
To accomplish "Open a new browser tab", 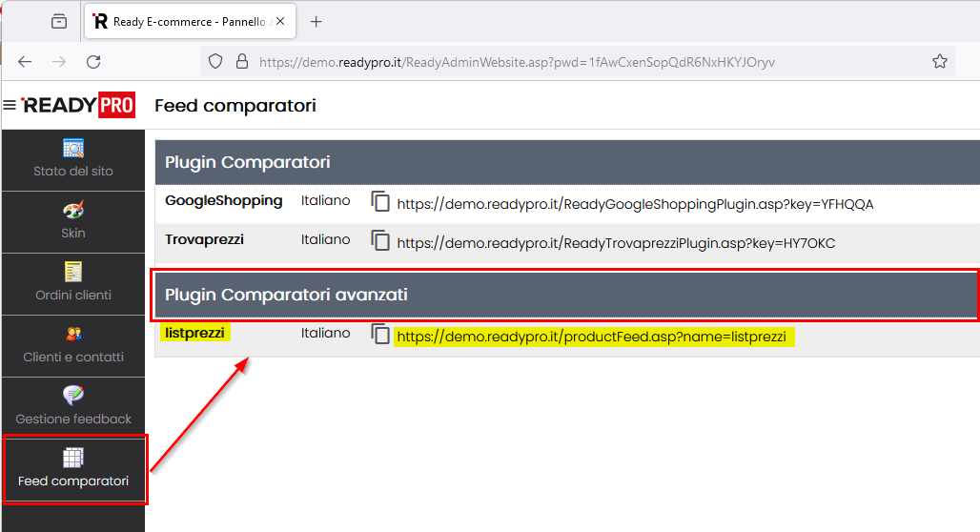I will (x=316, y=22).
